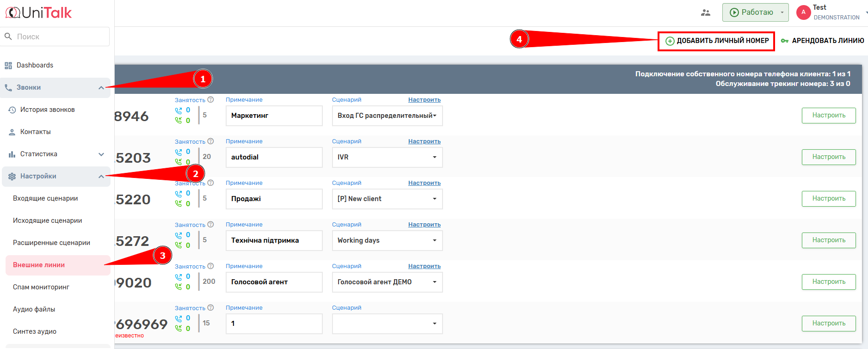Click the users group icon in header

coord(705,12)
